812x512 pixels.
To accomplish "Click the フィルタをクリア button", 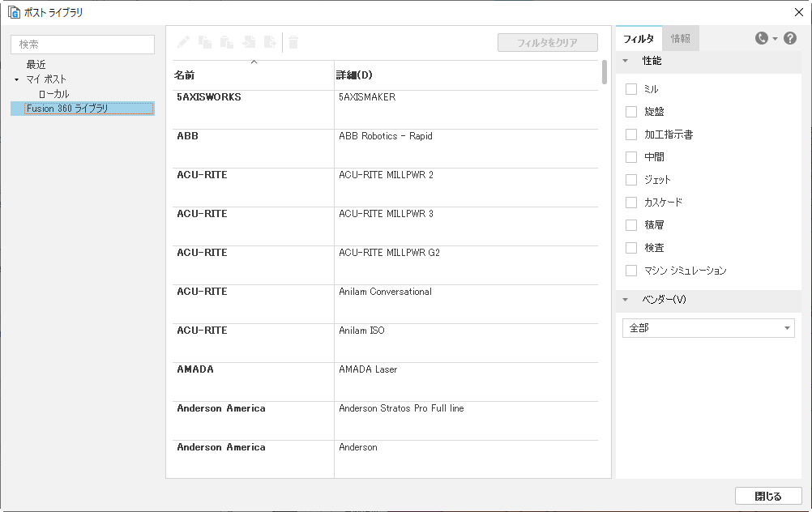I will click(547, 42).
